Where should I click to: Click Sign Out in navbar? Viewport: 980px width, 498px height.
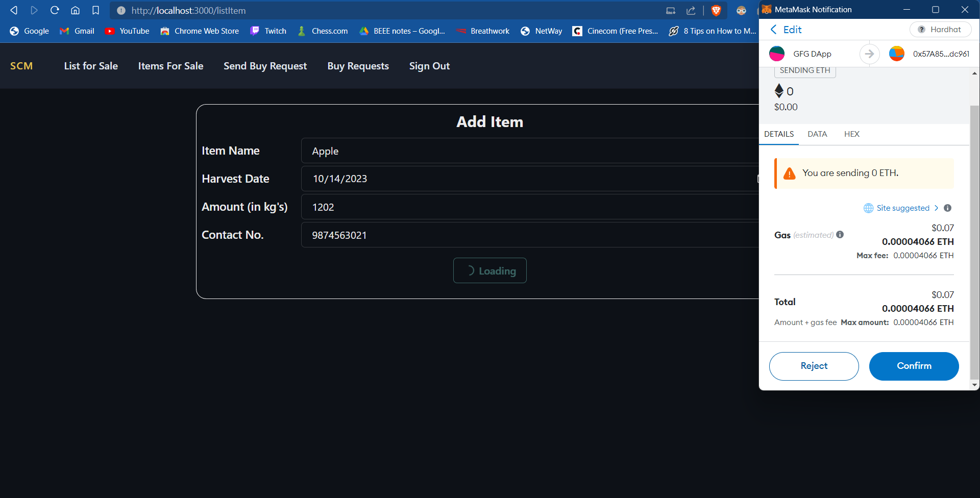coord(429,66)
